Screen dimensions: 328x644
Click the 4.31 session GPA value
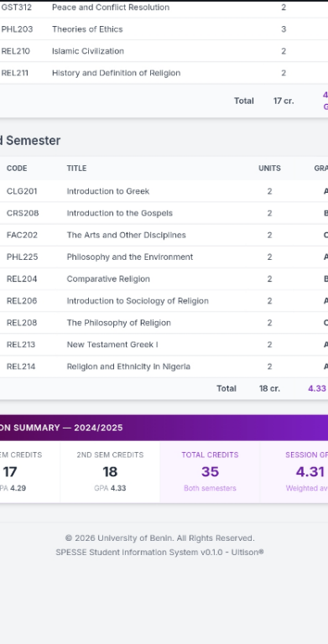(310, 472)
